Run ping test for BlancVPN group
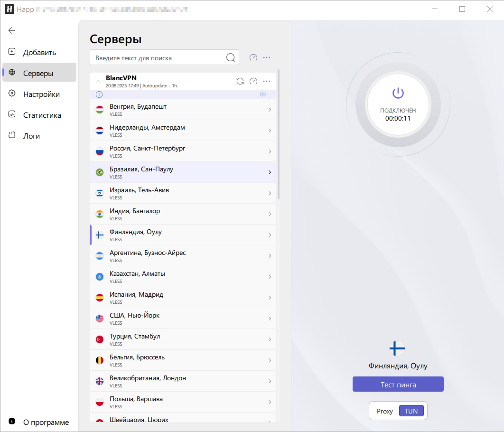 coord(253,81)
